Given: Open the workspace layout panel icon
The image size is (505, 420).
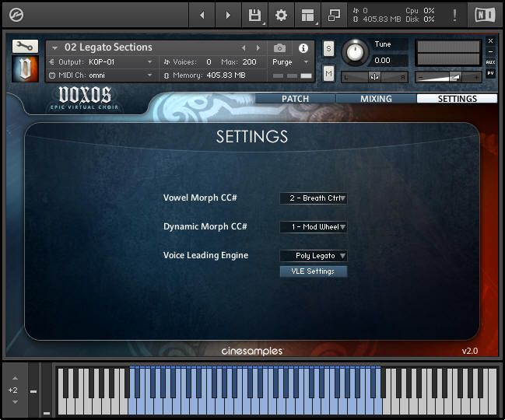Looking at the screenshot, I should 307,15.
